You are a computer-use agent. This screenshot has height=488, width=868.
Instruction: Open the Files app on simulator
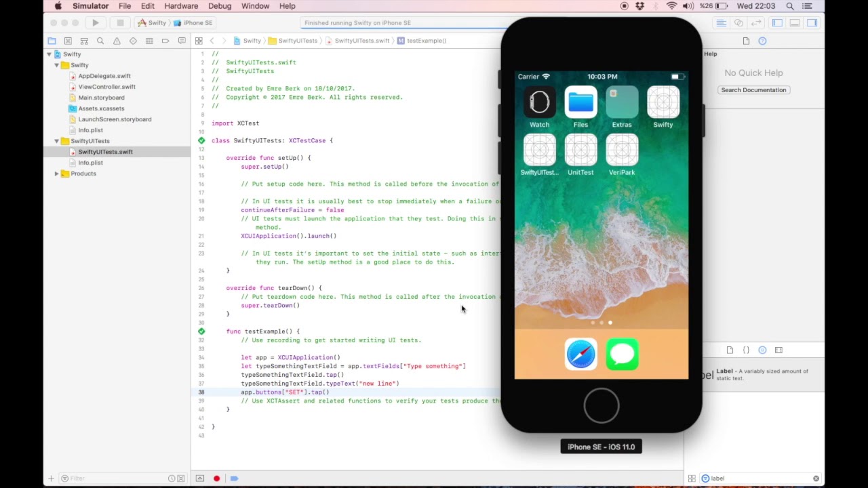[581, 102]
